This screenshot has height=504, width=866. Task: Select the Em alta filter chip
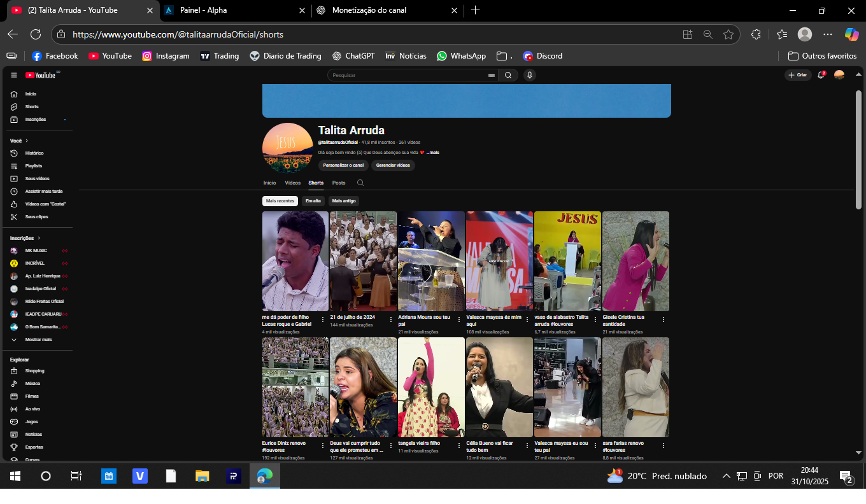[313, 201]
